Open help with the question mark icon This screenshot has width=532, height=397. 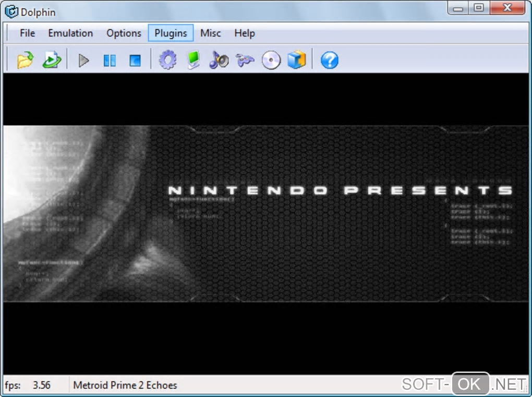click(x=330, y=60)
